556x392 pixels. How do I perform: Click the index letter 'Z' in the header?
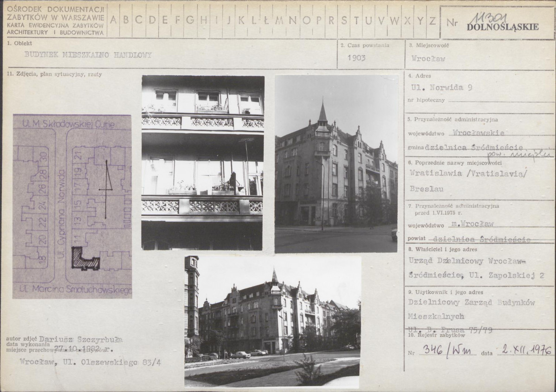[432, 20]
